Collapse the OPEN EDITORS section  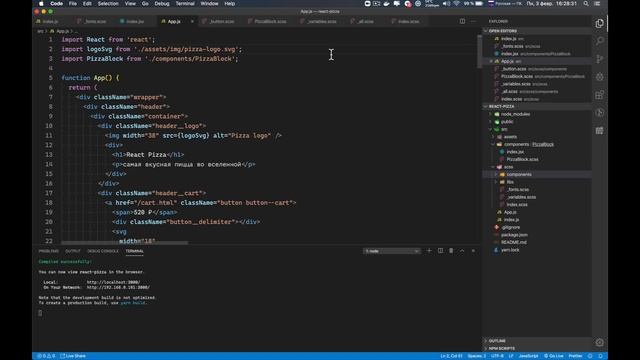[537, 31]
